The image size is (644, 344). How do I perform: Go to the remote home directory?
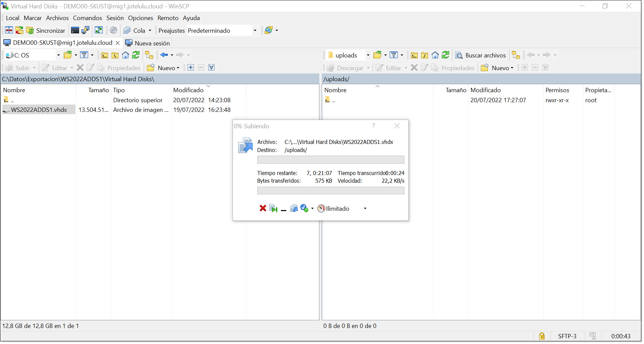click(x=435, y=55)
